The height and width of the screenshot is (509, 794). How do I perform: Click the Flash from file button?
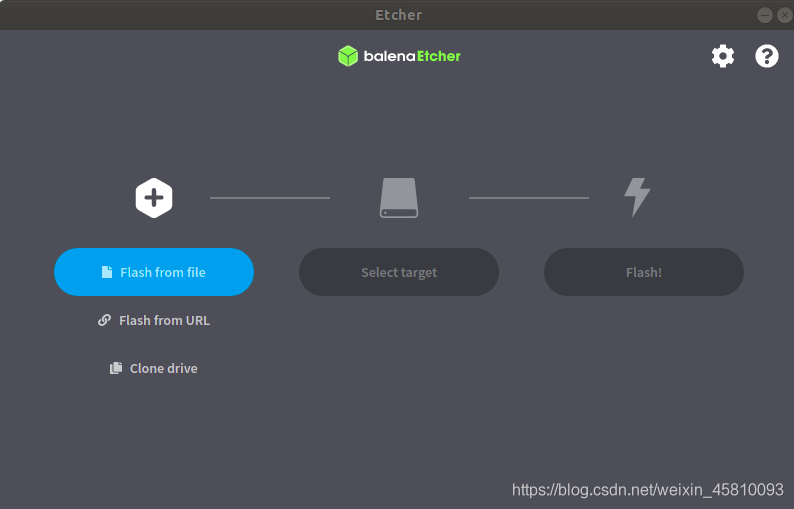tap(154, 272)
